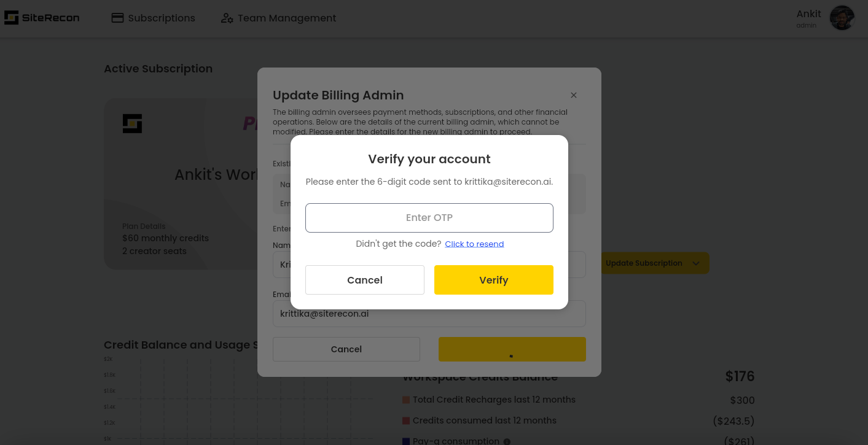Screen dimensions: 868x445
Task: Open Team Management people-gear icon
Action: tap(227, 18)
